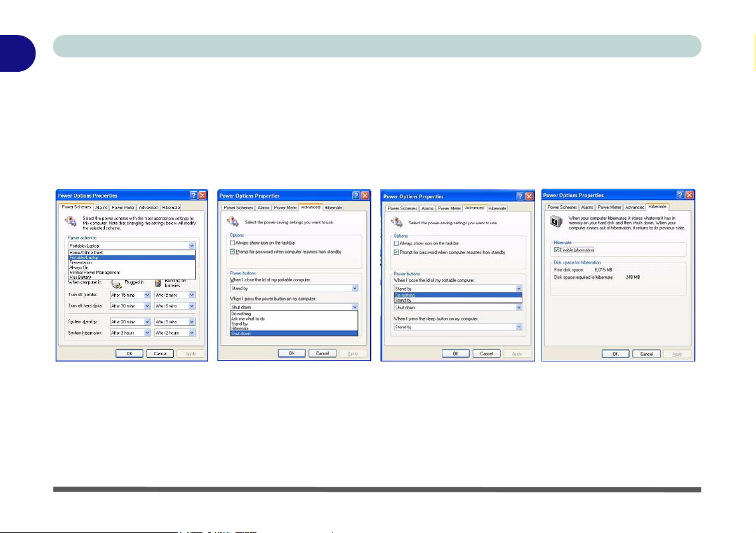Click OK in the Hibernate-tab dialog

coord(615,354)
